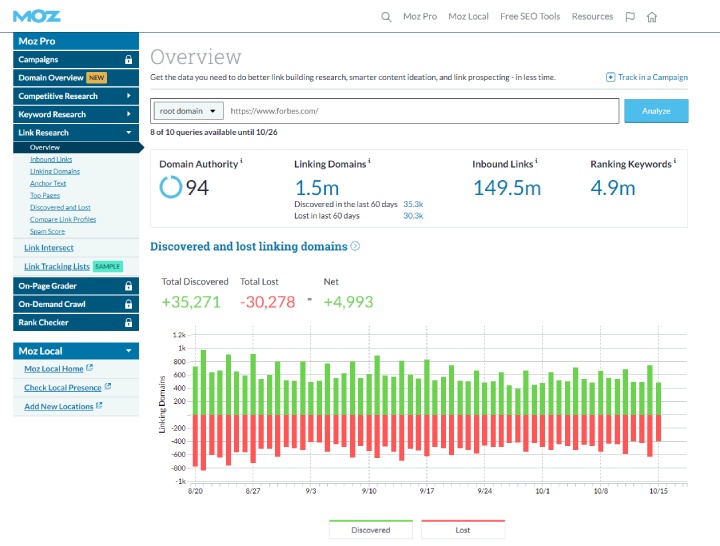Click the Track in a Campaign plus icon
Screen dimensions: 720x546
click(x=610, y=77)
